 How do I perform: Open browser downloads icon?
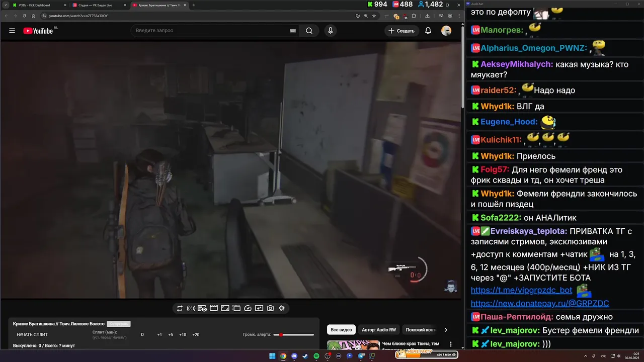427,16
